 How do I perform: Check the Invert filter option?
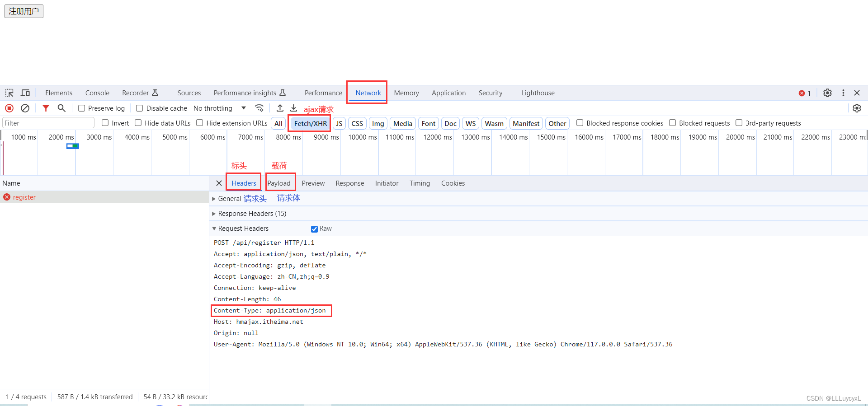[x=105, y=123]
